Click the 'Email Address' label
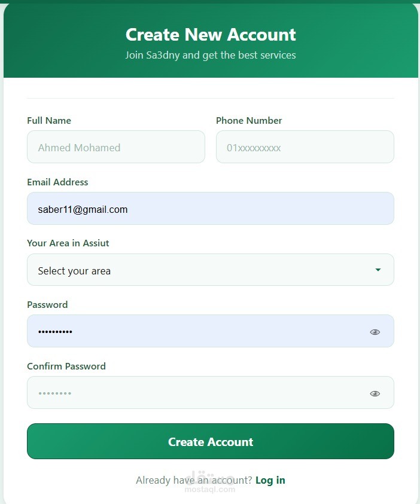 [57, 182]
